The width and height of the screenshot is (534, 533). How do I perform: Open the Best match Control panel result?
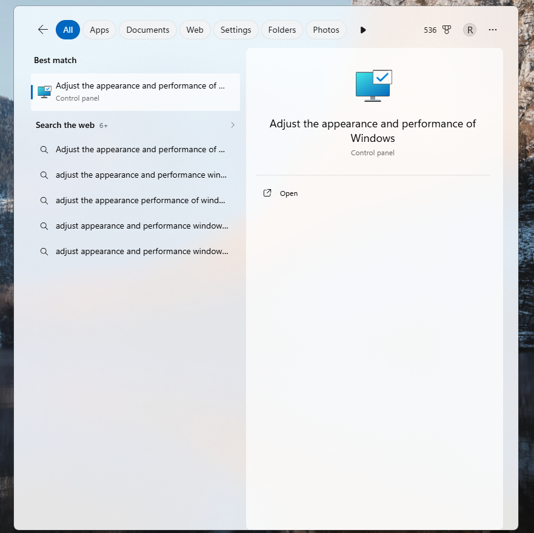click(x=135, y=92)
